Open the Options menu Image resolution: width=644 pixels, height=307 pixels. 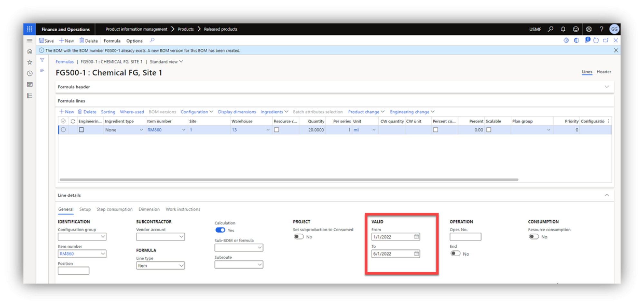[x=134, y=41]
